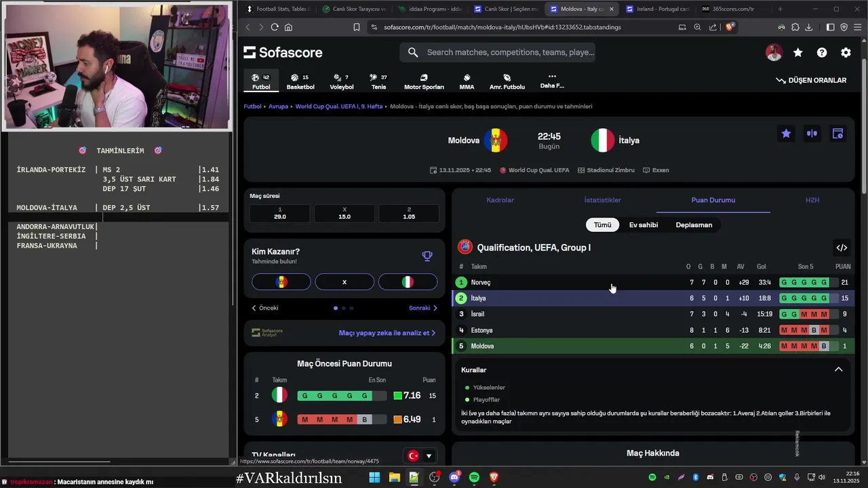Open the embed code icon

tap(842, 247)
